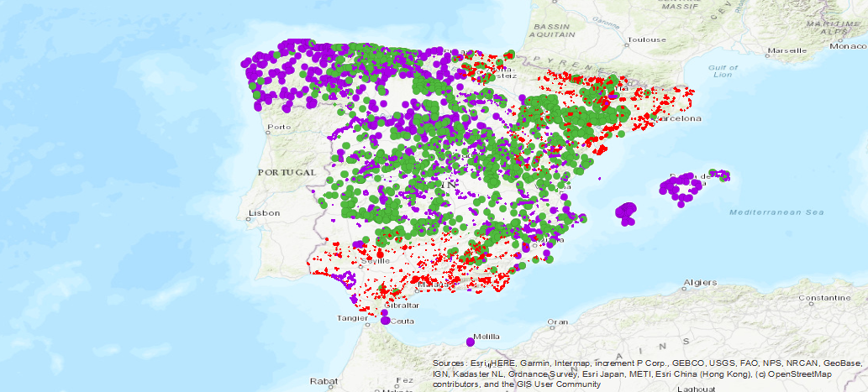Click the Mediterranean Sea label
Viewport: 868px width, 392px height.
pos(772,213)
